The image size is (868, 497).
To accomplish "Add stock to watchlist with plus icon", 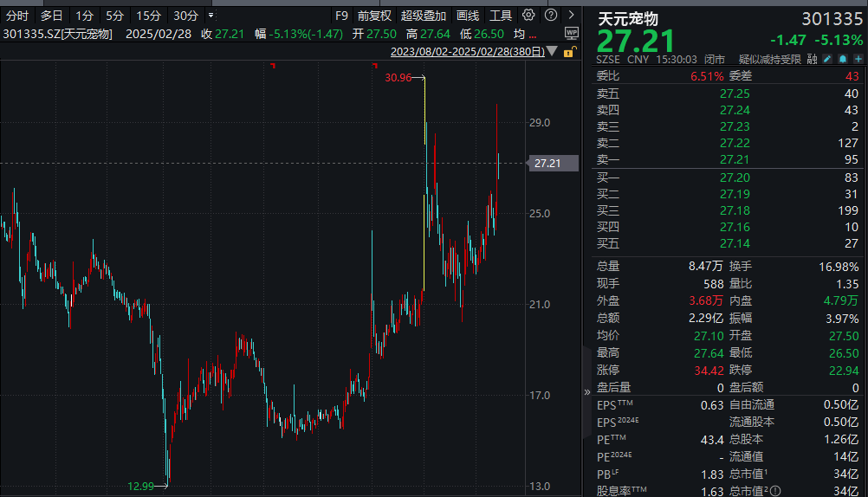I will (858, 59).
